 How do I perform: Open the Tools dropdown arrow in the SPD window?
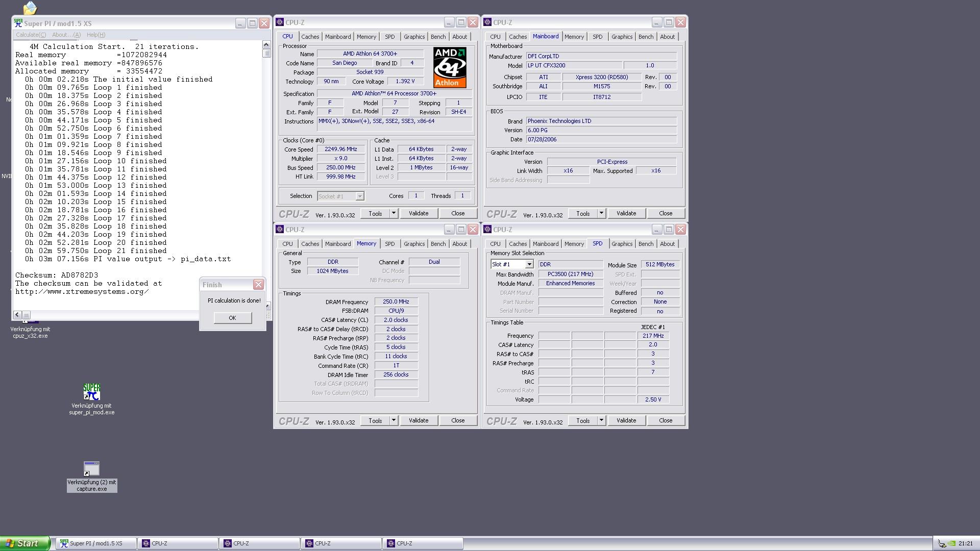pyautogui.click(x=601, y=420)
